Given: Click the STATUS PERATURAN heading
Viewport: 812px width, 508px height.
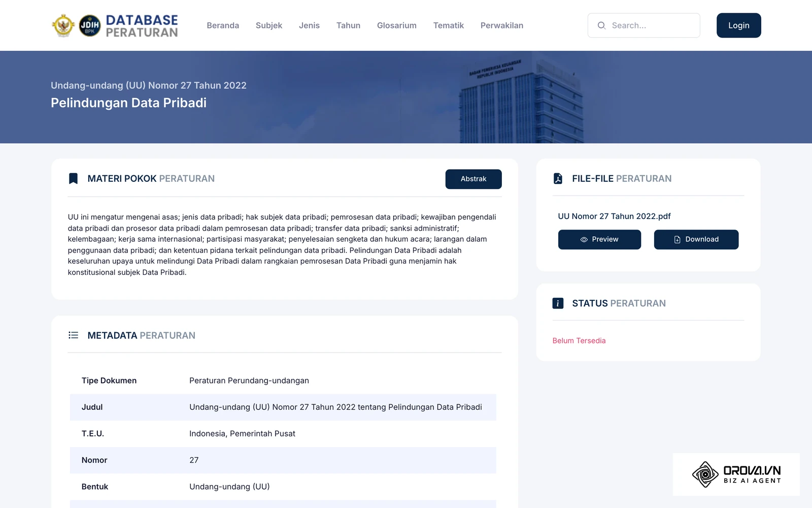Looking at the screenshot, I should 619,303.
